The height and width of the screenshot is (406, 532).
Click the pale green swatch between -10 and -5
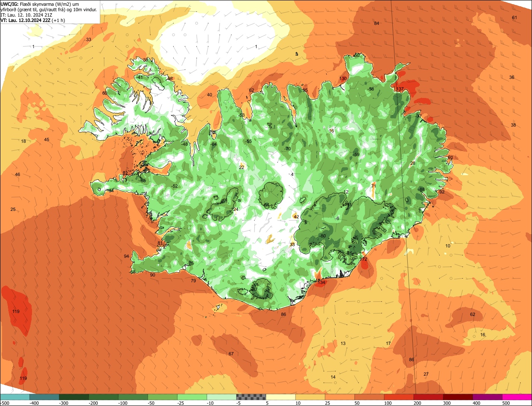221,397
